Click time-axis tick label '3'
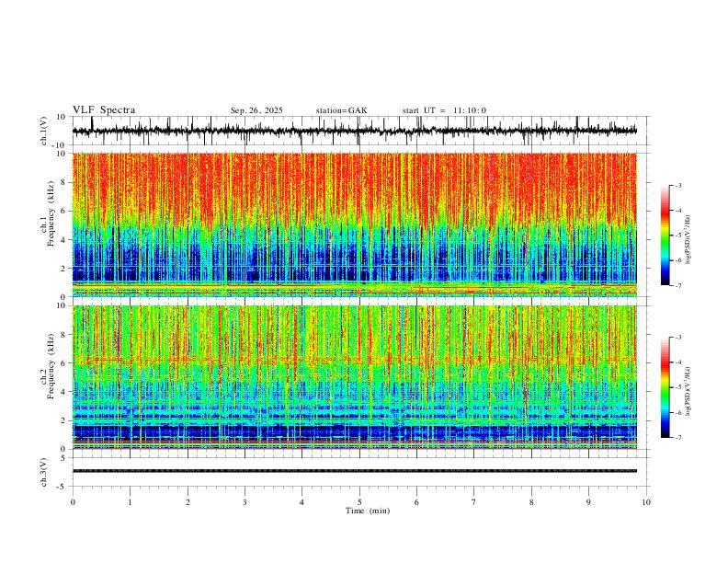This screenshot has width=728, height=563. tap(245, 502)
